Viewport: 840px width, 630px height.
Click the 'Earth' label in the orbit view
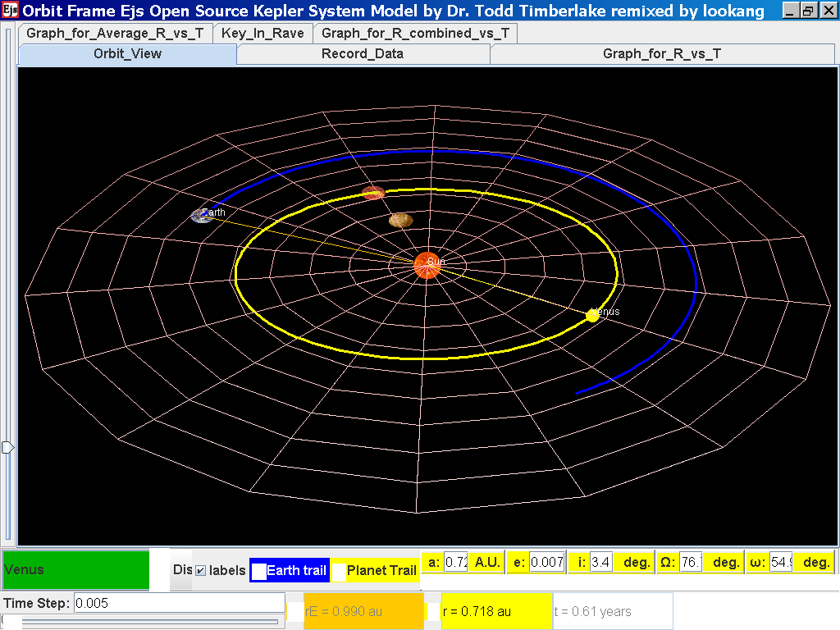tap(214, 212)
